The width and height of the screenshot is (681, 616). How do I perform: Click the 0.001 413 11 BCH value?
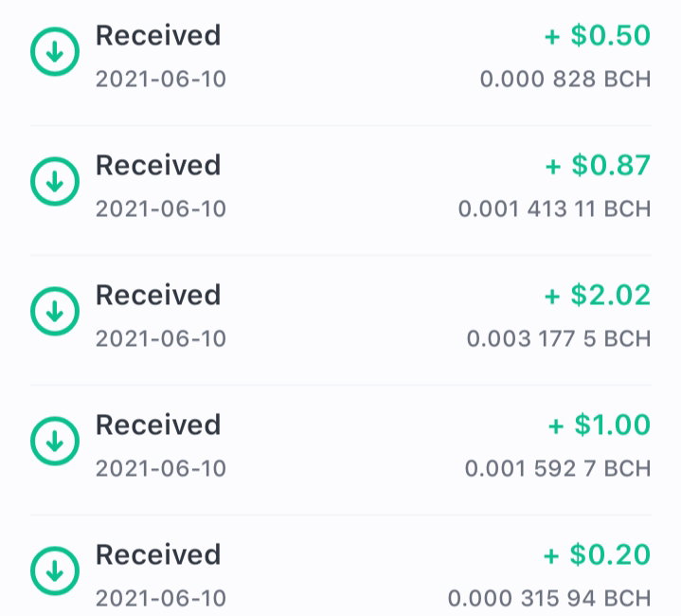click(555, 208)
